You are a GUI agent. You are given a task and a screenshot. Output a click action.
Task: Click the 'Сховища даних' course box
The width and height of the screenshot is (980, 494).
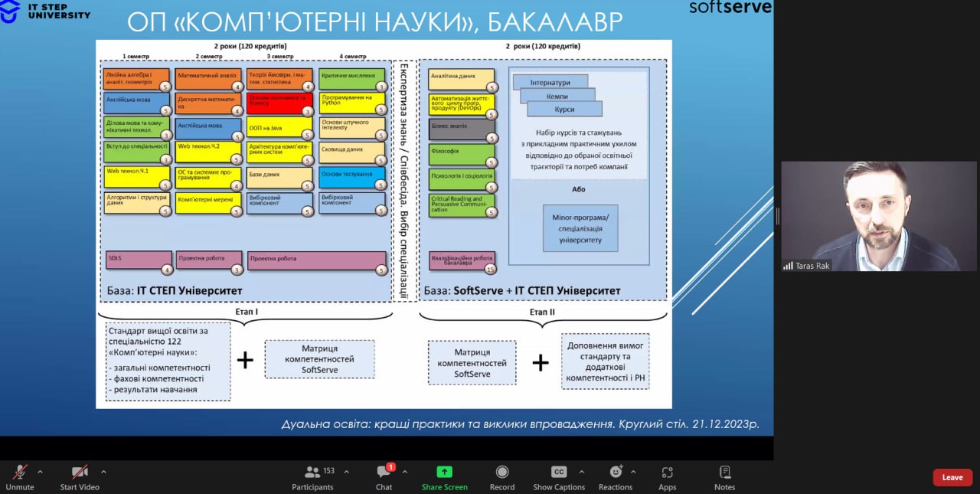[352, 152]
